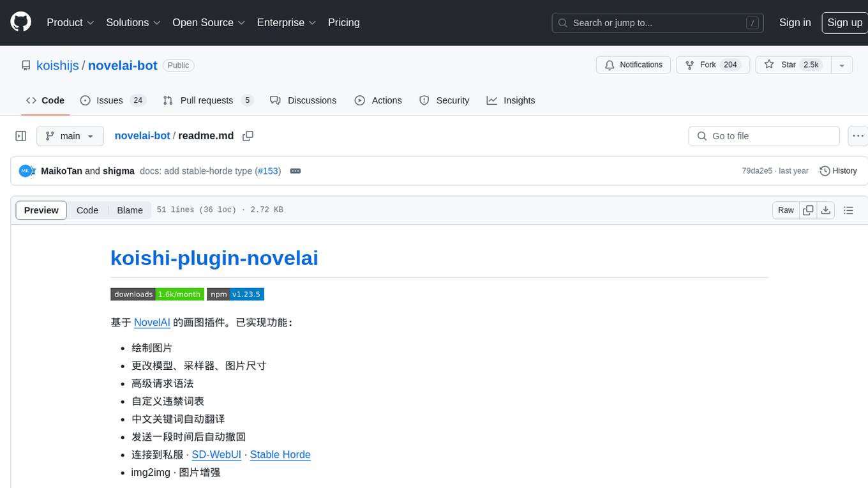Expand the Enterprise menu

tap(287, 22)
